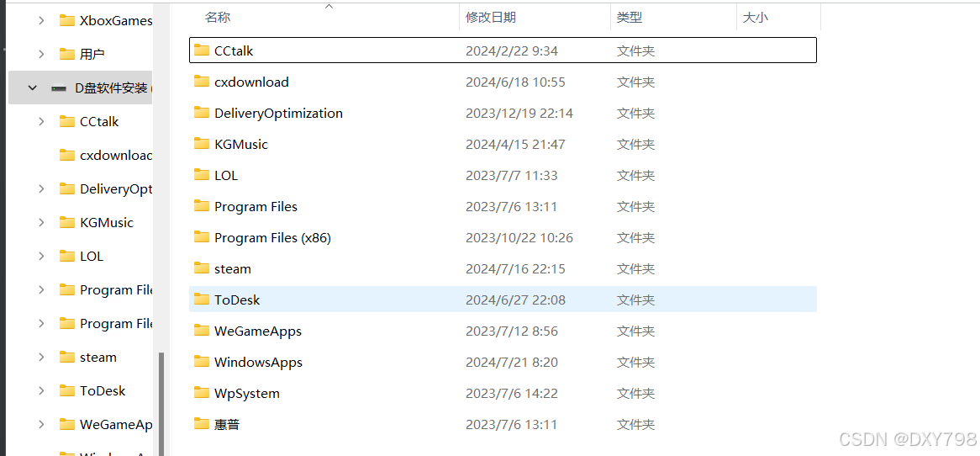The height and width of the screenshot is (456, 980).
Task: Expand the 用户 node in sidebar
Action: (x=41, y=54)
